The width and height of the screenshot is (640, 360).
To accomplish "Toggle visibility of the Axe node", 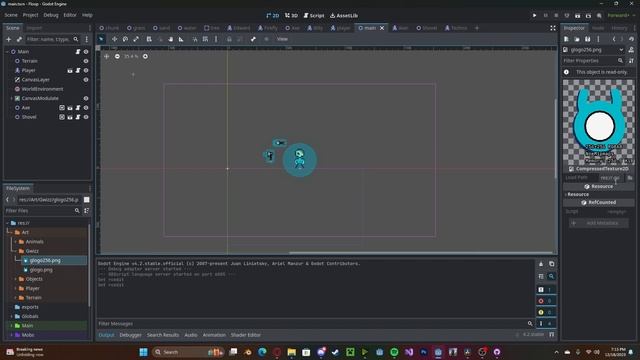I will (86, 108).
